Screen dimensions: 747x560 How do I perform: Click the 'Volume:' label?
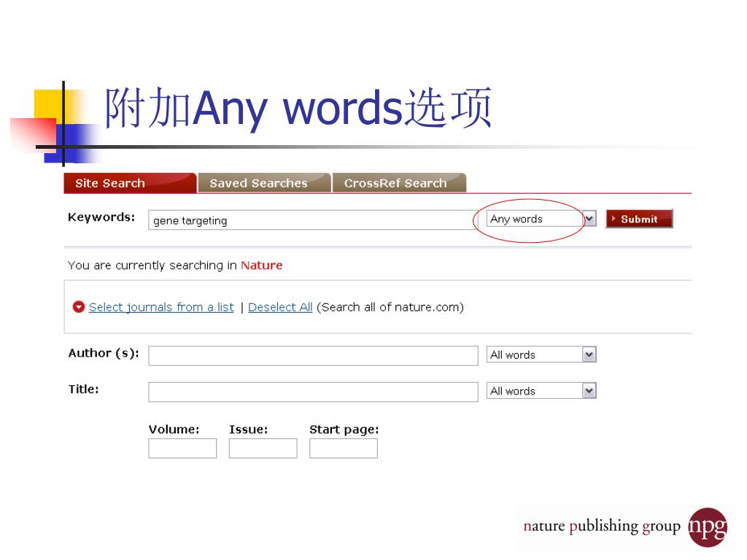pos(174,429)
